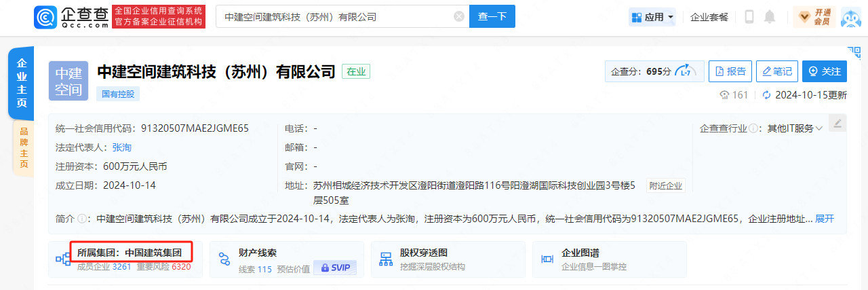Viewport: 868px width, 290px height.
Task: Click the 695分 score value
Action: pyautogui.click(x=658, y=71)
